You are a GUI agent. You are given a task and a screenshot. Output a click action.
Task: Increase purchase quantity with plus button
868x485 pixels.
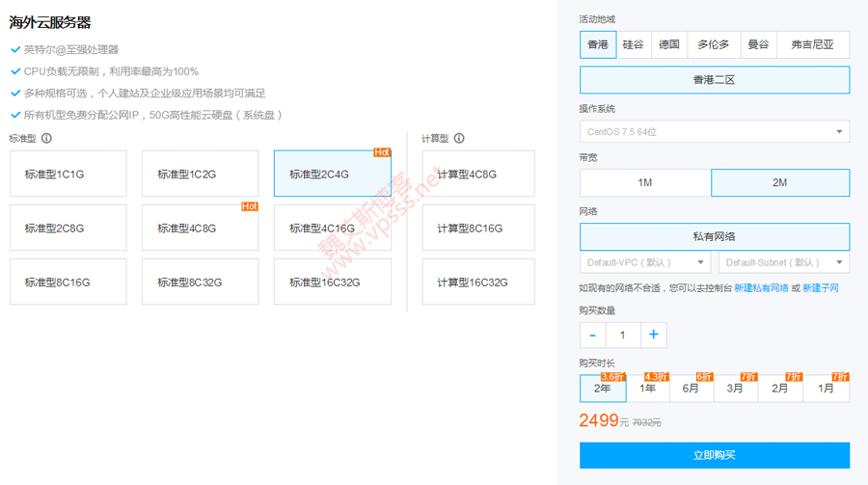click(653, 335)
